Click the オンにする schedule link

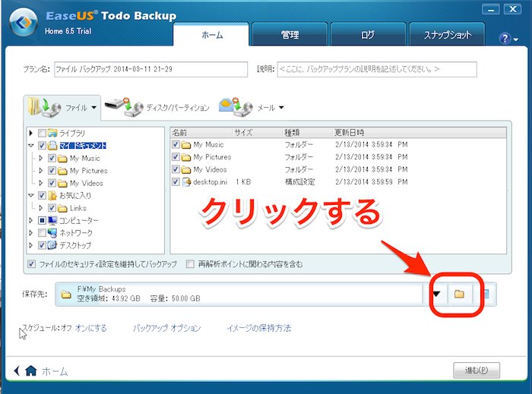(x=91, y=328)
